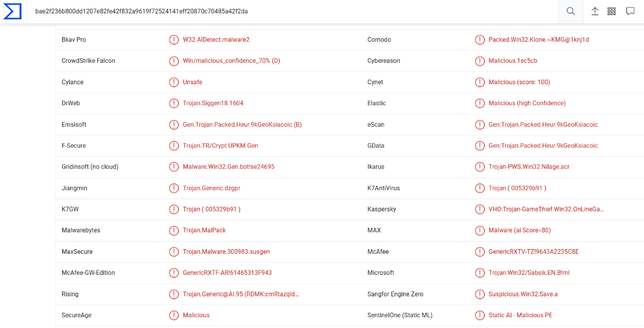
Task: Click the Cynet vendor label
Action: pyautogui.click(x=376, y=82)
